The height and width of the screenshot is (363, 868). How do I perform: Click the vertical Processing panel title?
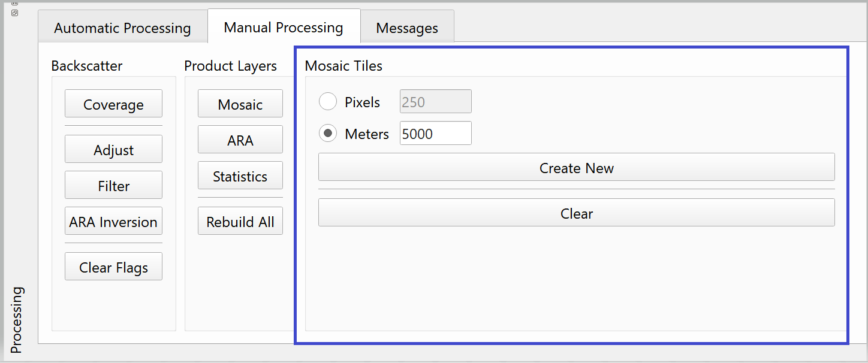(x=16, y=319)
